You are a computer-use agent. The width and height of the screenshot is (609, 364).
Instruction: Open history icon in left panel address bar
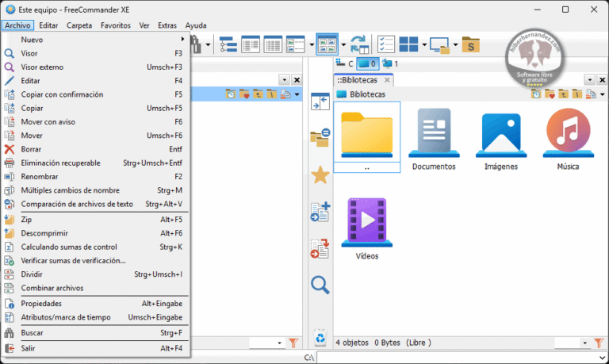[x=231, y=94]
